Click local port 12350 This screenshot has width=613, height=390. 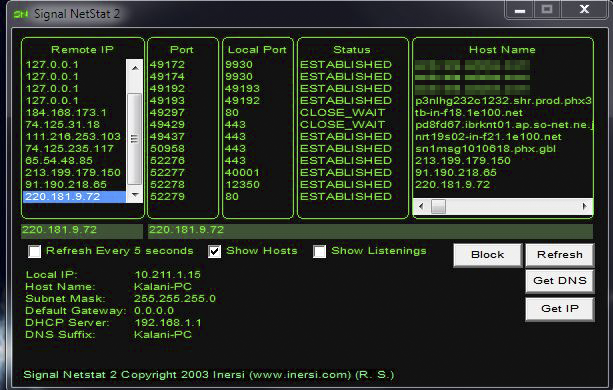pos(242,185)
